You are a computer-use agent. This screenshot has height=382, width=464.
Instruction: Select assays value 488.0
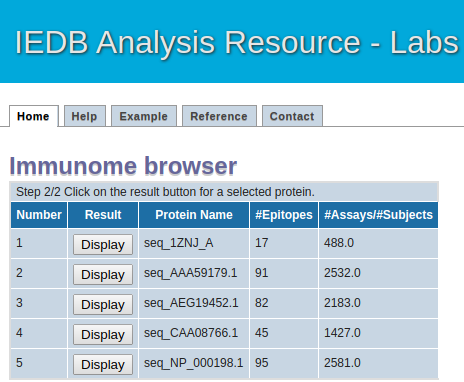point(339,243)
